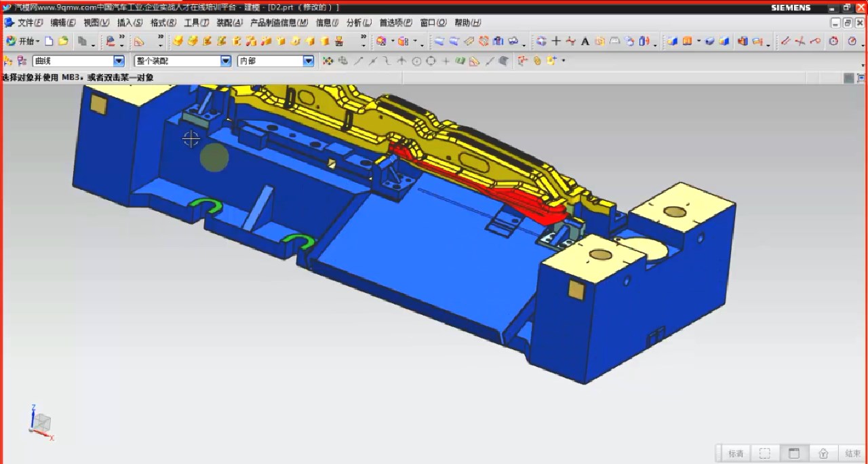The image size is (868, 464).
Task: Click the open folder icon
Action: coord(63,41)
